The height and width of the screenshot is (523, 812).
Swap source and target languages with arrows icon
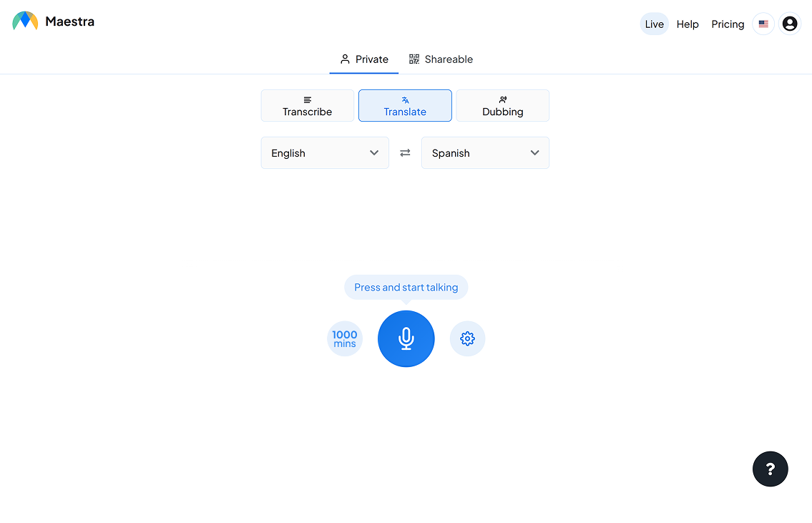pyautogui.click(x=405, y=152)
